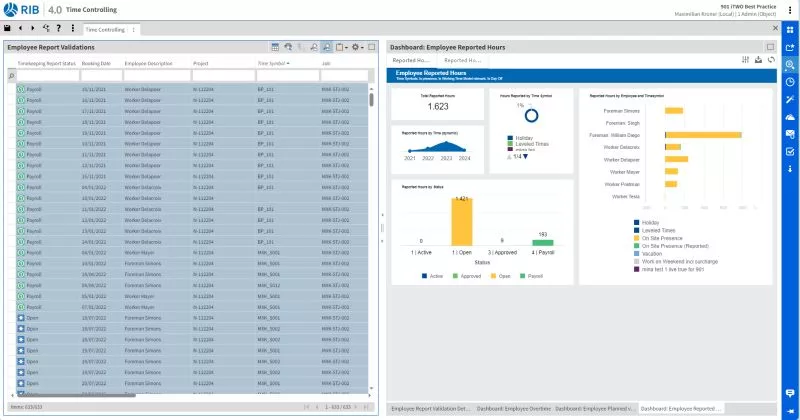Image resolution: width=800 pixels, height=420 pixels.
Task: Open Dashboard: Employee Planned v... bottom tab
Action: pyautogui.click(x=594, y=409)
